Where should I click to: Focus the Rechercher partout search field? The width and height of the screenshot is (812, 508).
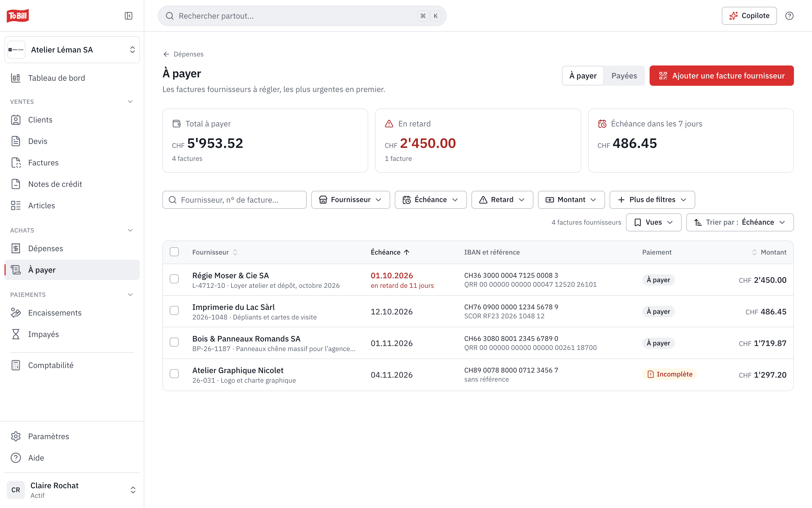[x=302, y=16]
